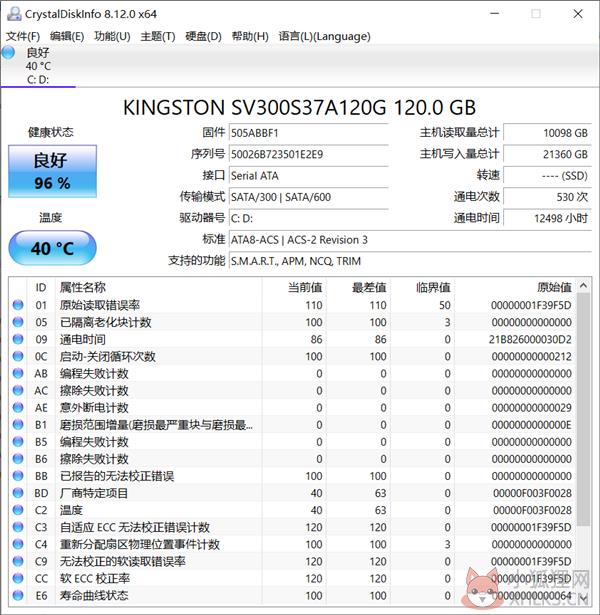Click the 标准 field ATA8-ACS | ACS-2 Revision 3
This screenshot has width=600, height=615.
coord(410,240)
